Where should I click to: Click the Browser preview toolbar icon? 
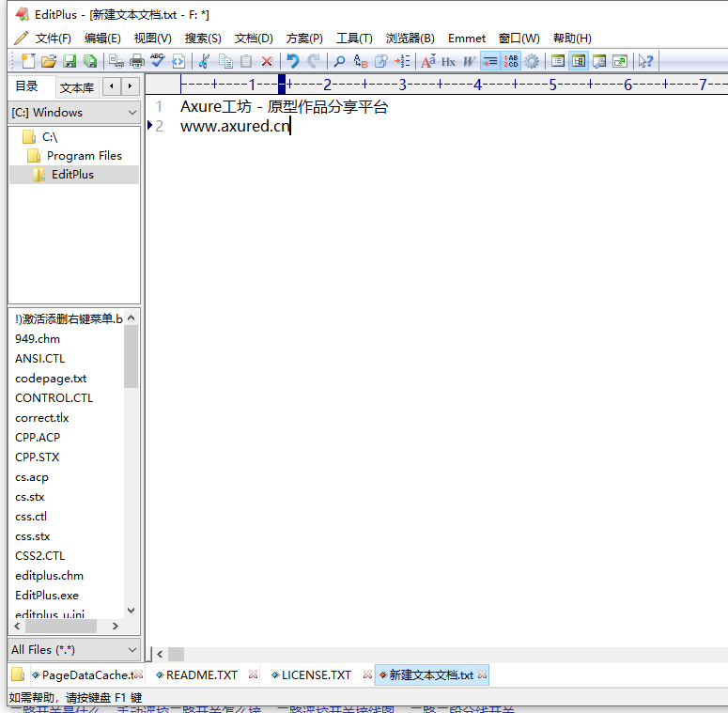(178, 61)
